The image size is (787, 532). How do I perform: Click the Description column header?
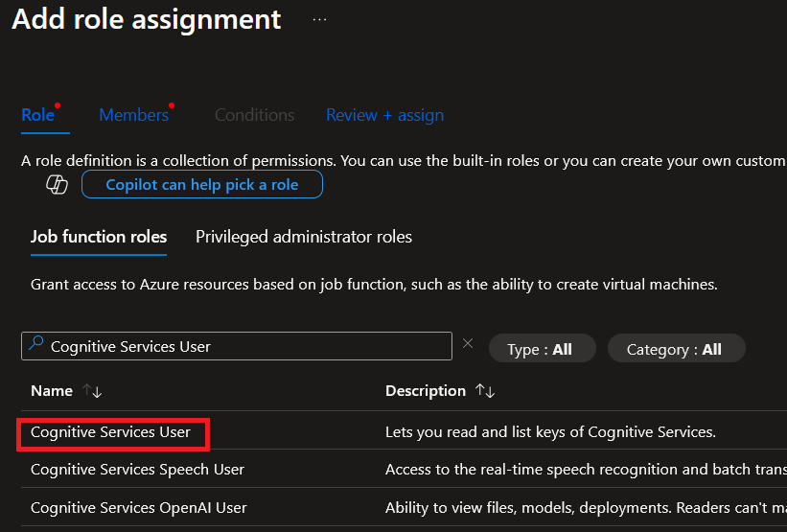426,391
